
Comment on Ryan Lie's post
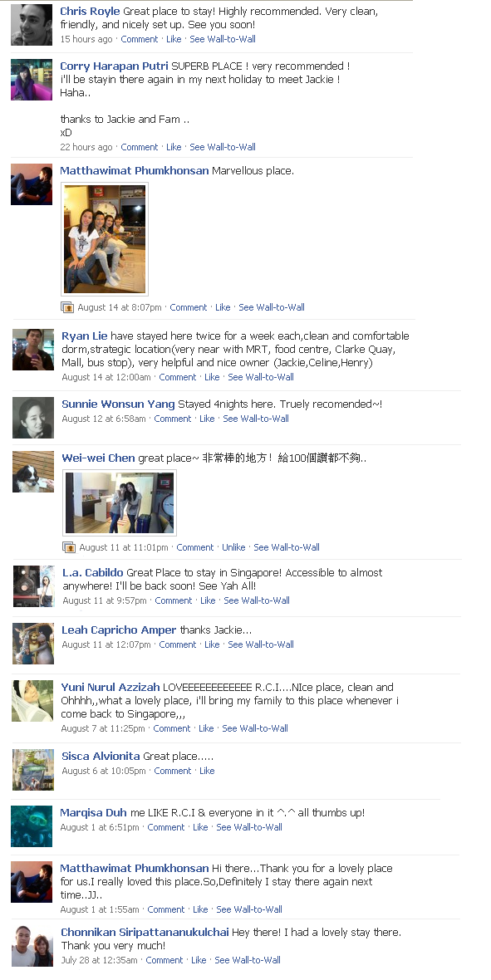(178, 378)
